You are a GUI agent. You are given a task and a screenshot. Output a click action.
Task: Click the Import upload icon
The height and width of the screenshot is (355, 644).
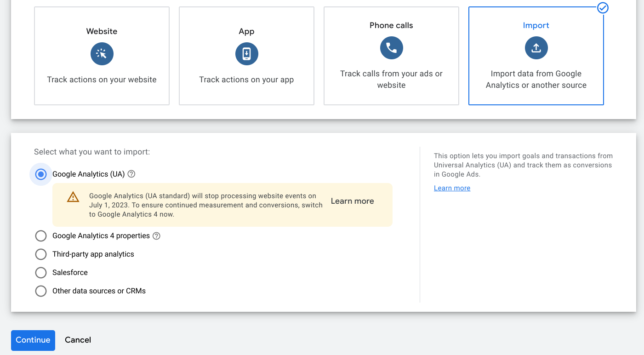click(536, 48)
